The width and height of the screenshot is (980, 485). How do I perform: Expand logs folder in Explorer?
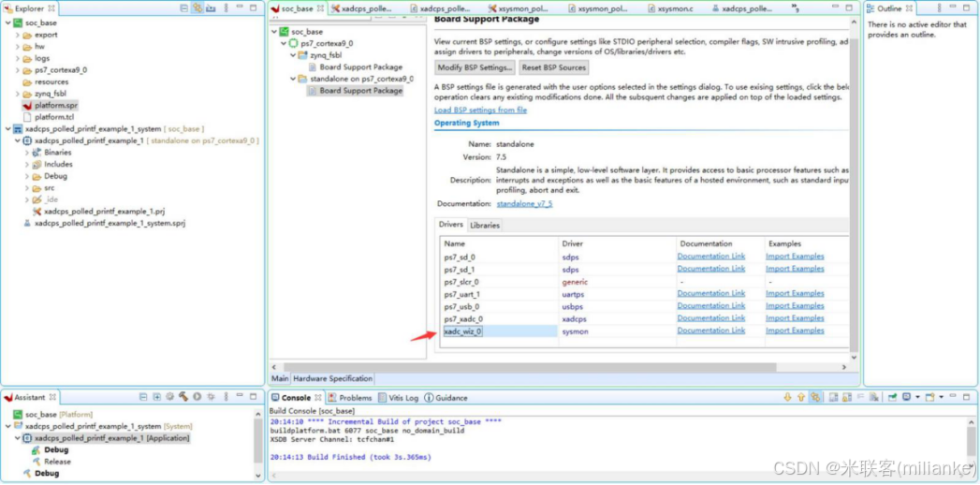pos(18,59)
